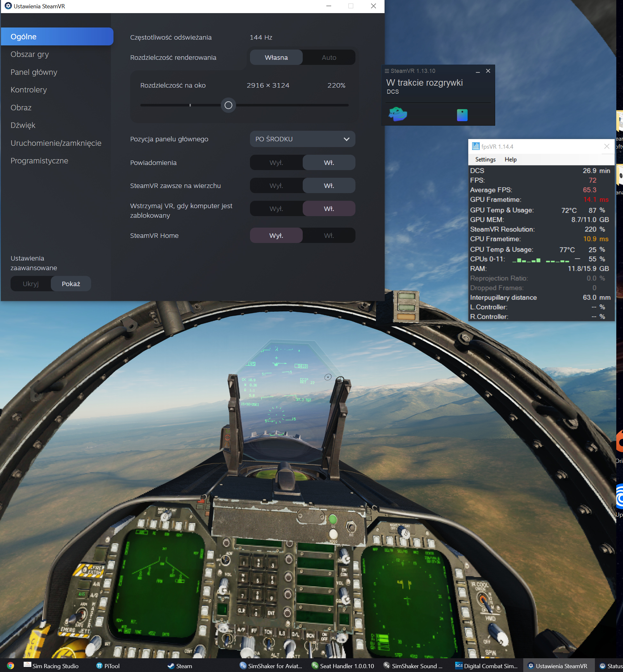Click the FPS: 72 row in fpsVR

click(541, 180)
